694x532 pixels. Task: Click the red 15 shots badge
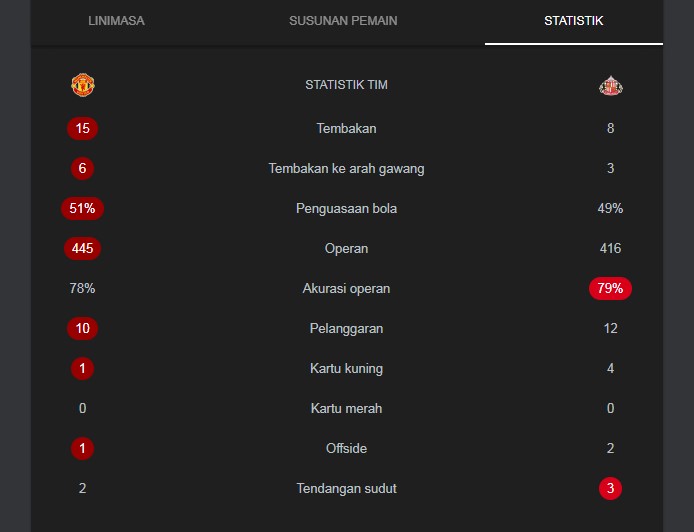[82, 128]
